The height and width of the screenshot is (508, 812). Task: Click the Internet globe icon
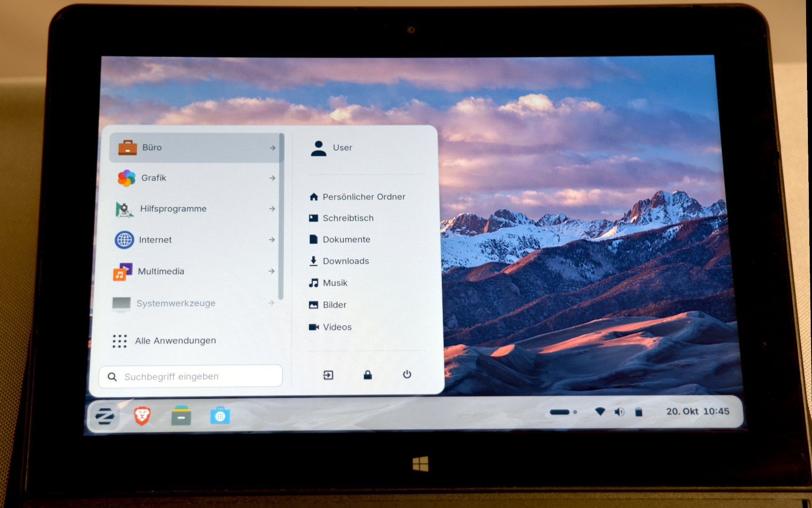pyautogui.click(x=124, y=240)
